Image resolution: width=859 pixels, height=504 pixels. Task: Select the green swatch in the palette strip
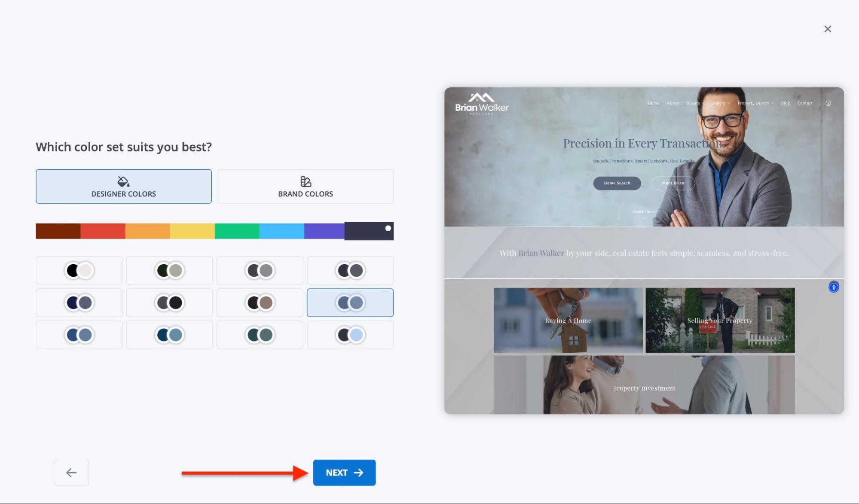point(237,231)
